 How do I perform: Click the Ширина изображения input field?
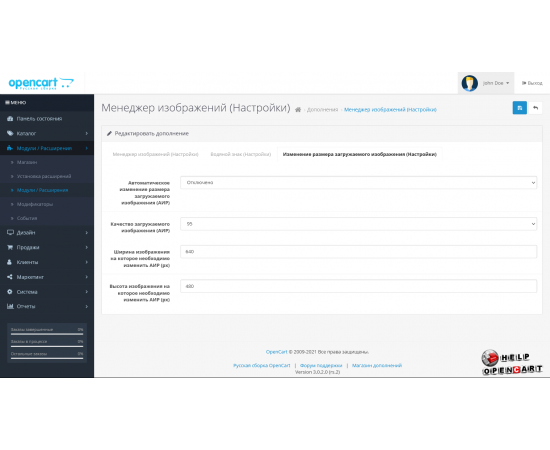click(x=358, y=252)
